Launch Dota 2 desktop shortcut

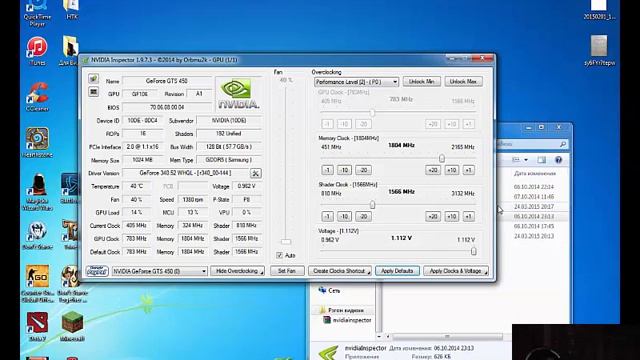click(37, 327)
